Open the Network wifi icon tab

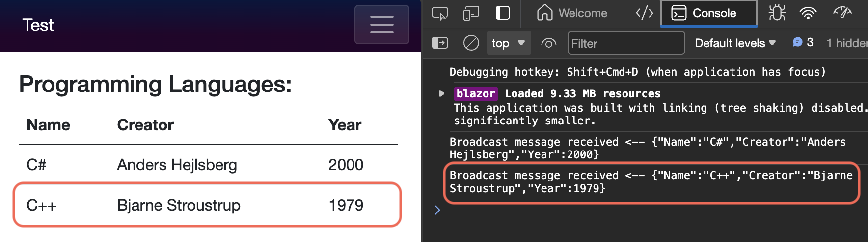pyautogui.click(x=808, y=13)
